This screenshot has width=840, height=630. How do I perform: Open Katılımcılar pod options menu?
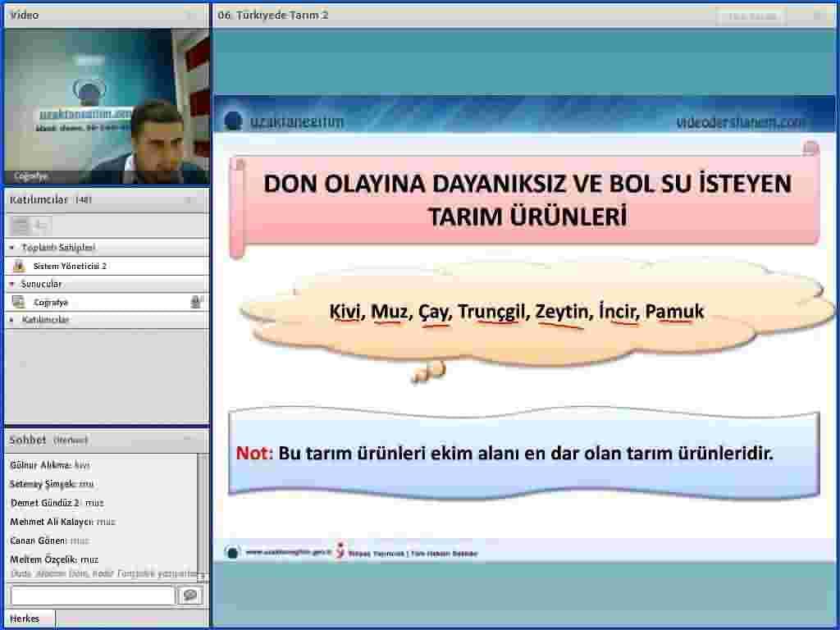click(189, 200)
